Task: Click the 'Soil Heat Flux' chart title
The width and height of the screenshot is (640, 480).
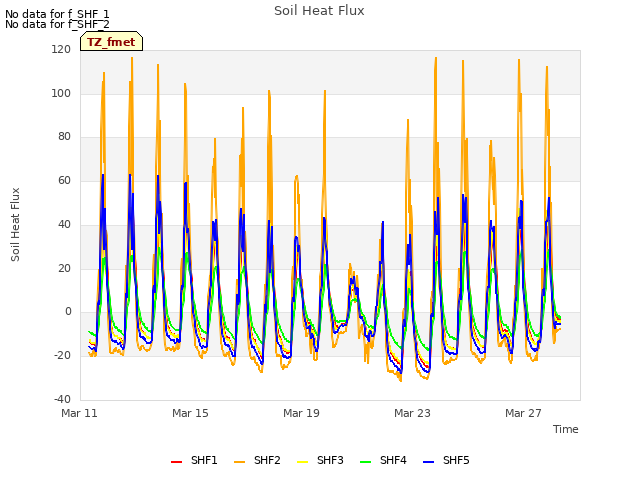Action: (x=319, y=11)
